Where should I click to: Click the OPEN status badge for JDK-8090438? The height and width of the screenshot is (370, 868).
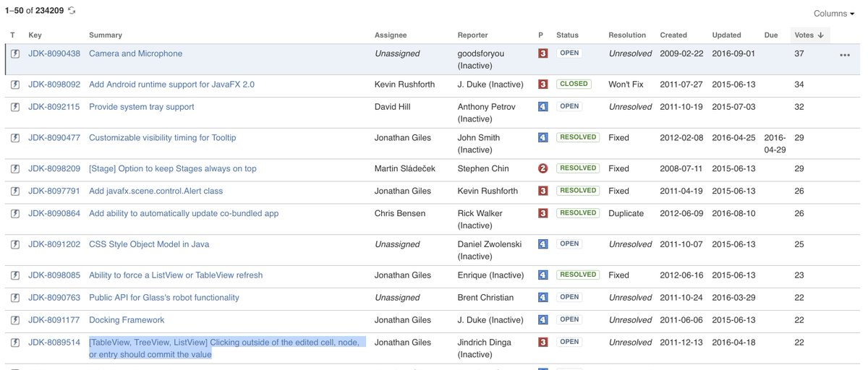[570, 53]
